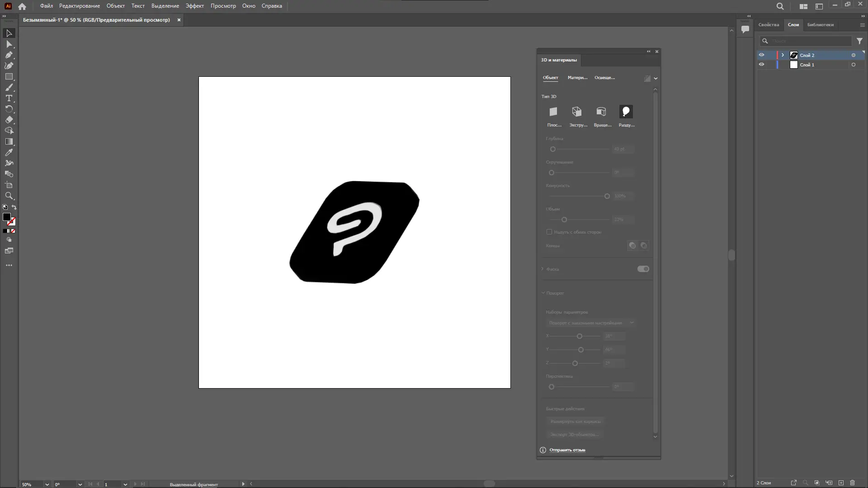Reset to default fill and stroke

click(x=5, y=207)
